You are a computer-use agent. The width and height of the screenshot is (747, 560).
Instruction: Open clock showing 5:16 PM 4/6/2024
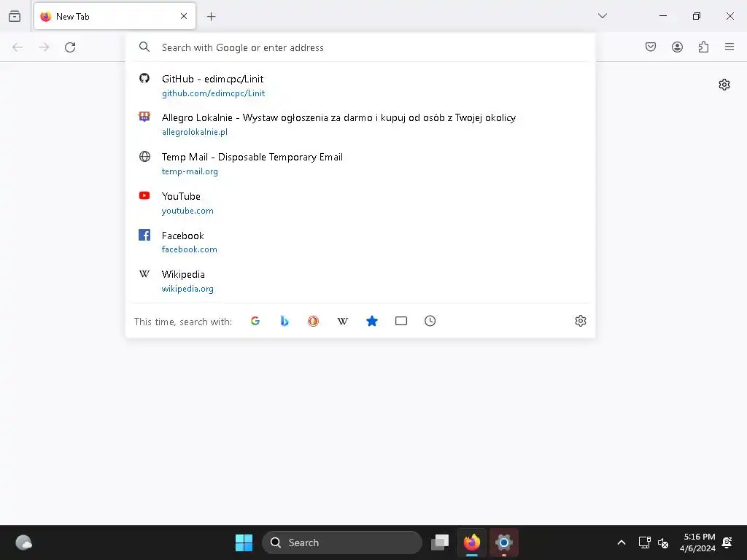click(697, 542)
